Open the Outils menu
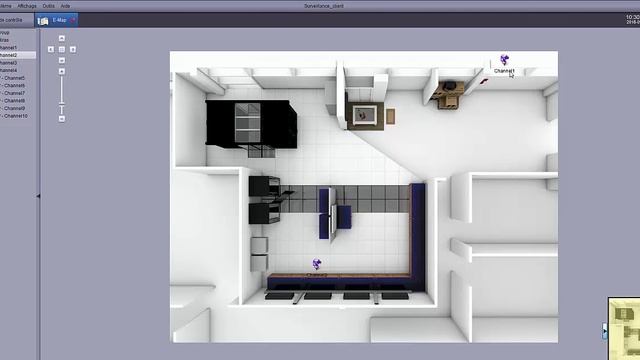The width and height of the screenshot is (640, 360). [x=49, y=6]
